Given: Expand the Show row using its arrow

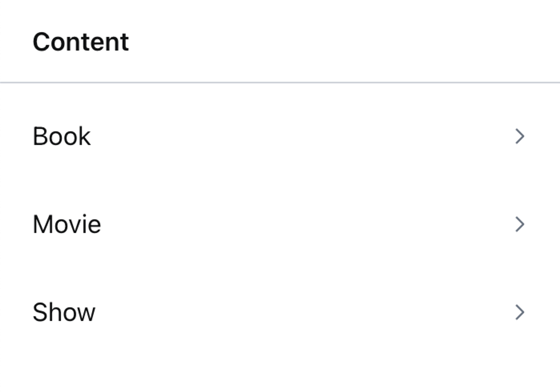Looking at the screenshot, I should tap(519, 312).
